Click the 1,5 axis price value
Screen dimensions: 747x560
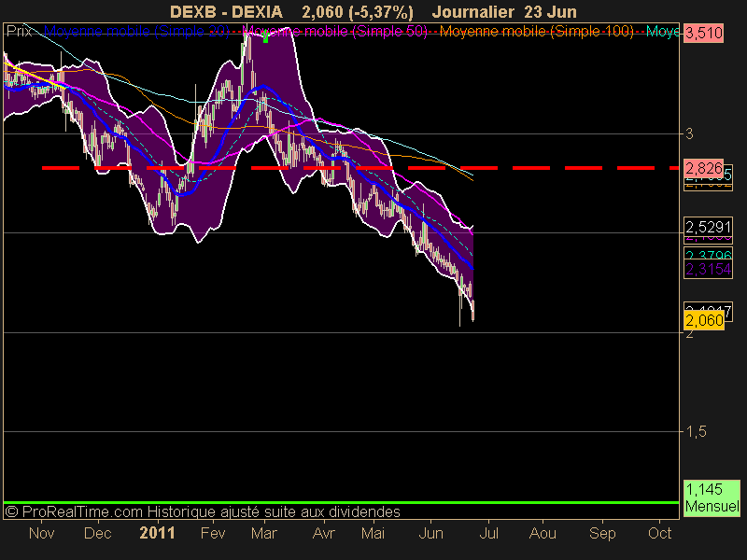[696, 431]
